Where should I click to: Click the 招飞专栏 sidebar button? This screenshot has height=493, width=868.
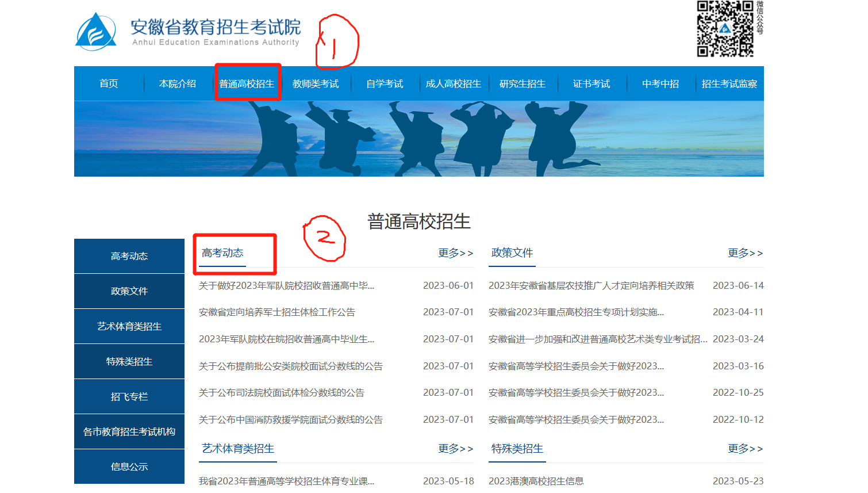(x=129, y=396)
